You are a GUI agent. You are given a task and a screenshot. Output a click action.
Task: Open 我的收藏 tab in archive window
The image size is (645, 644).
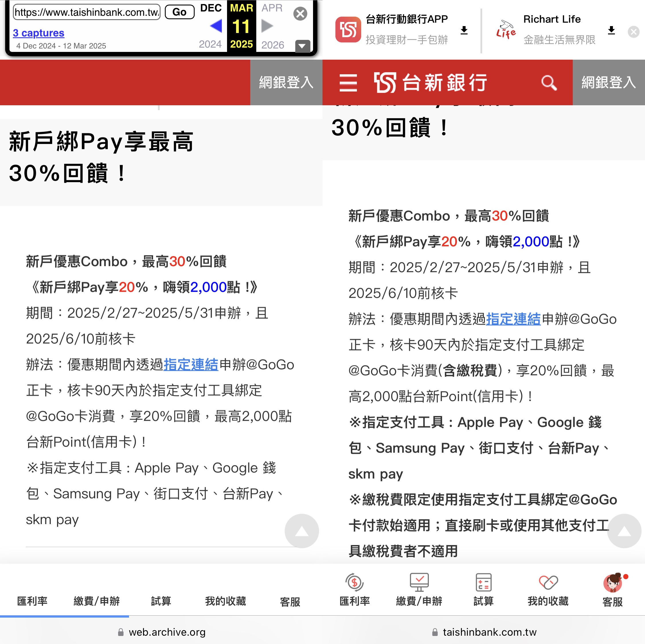(x=226, y=601)
